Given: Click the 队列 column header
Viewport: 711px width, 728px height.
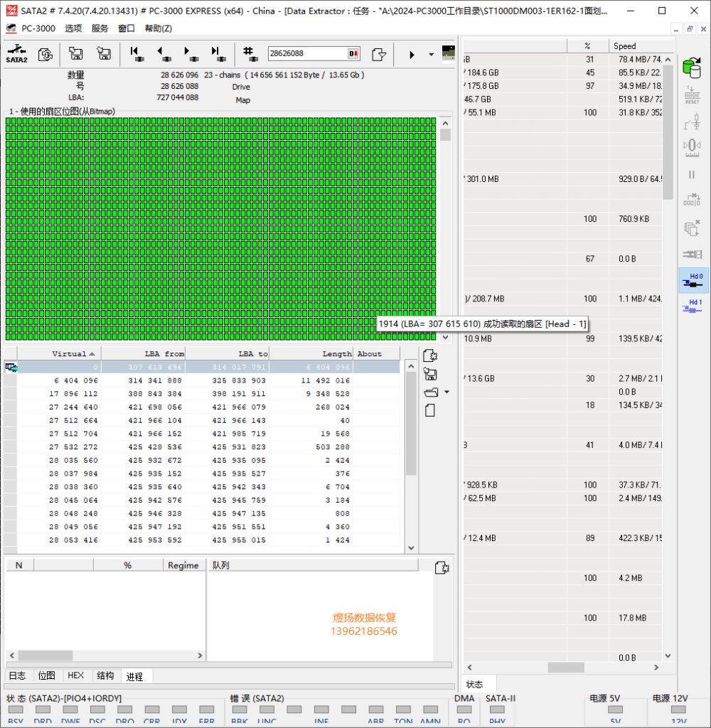Looking at the screenshot, I should (313, 565).
